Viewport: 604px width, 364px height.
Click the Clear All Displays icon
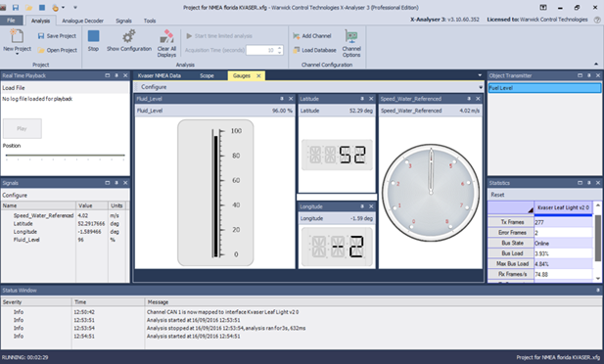point(166,36)
